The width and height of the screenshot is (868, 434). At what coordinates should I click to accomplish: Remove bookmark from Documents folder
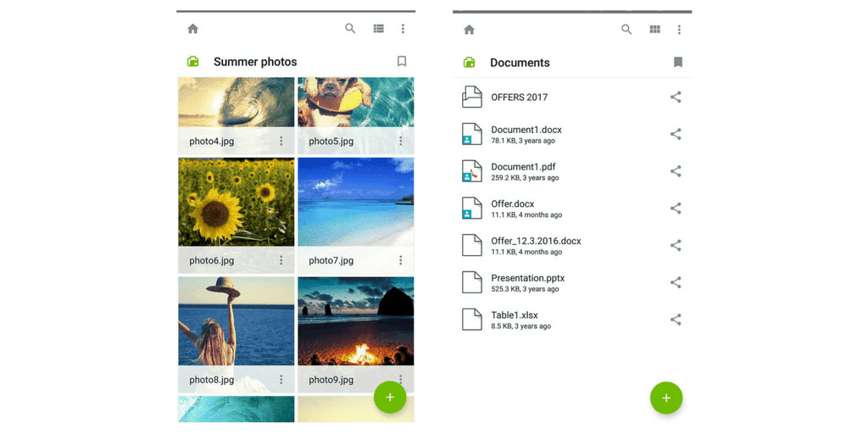[x=678, y=62]
